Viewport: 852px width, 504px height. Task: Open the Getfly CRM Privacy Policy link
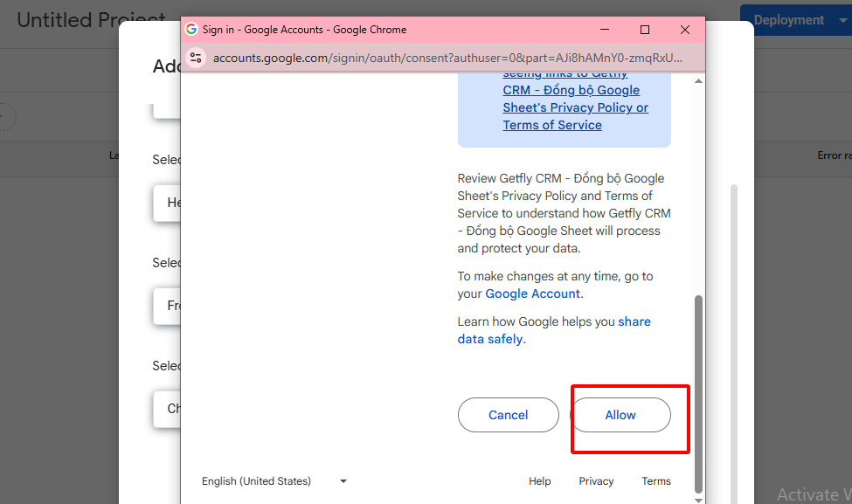coord(575,107)
